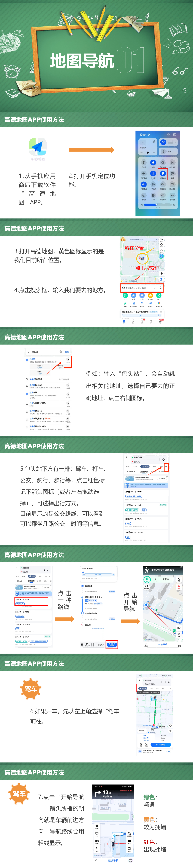Go back from the 包头站 search page

click(x=29, y=352)
